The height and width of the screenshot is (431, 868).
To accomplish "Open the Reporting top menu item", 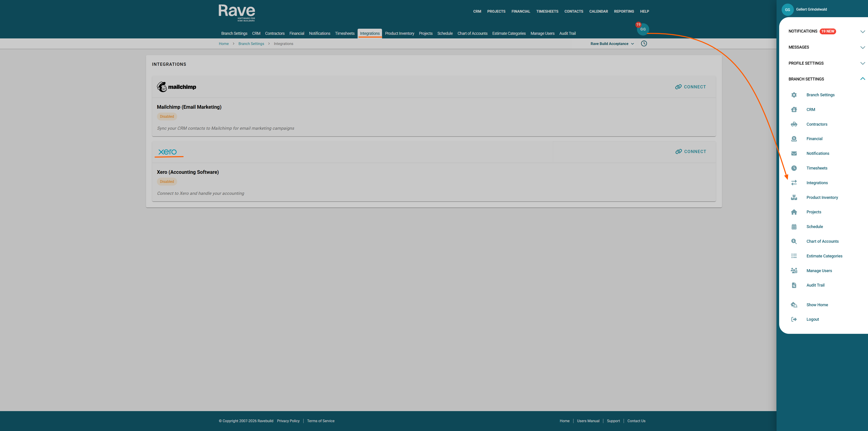I will click(x=624, y=12).
